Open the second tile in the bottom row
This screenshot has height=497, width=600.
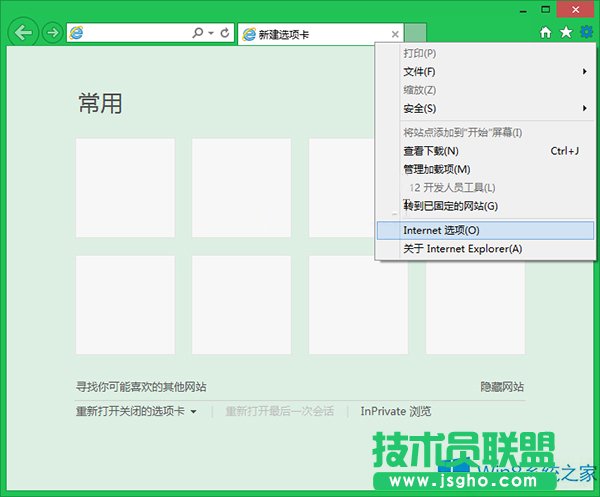(x=241, y=305)
